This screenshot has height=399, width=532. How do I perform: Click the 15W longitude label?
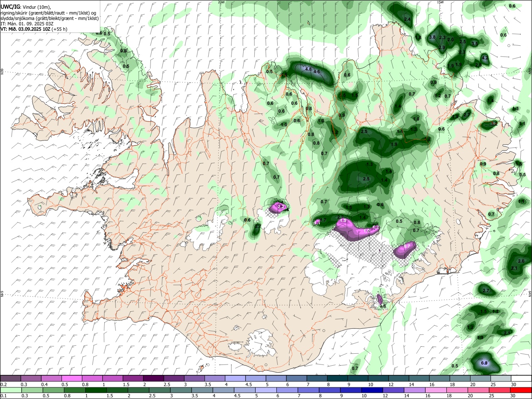[441, 2]
